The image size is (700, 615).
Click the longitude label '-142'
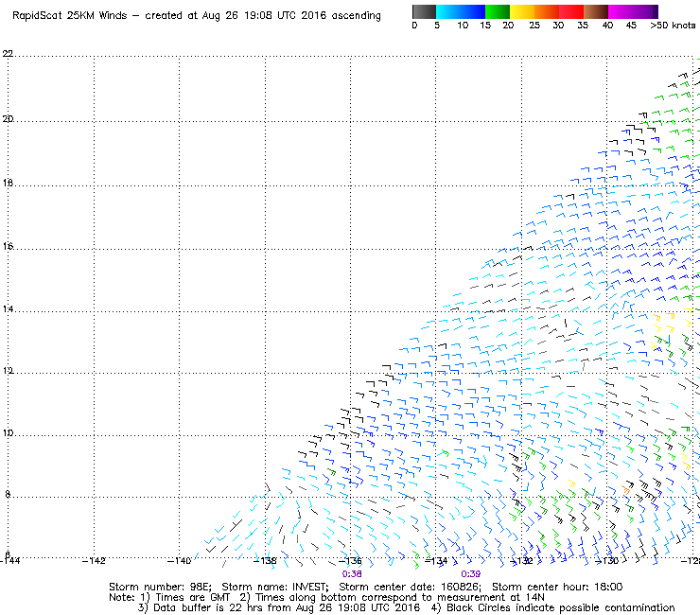(94, 561)
